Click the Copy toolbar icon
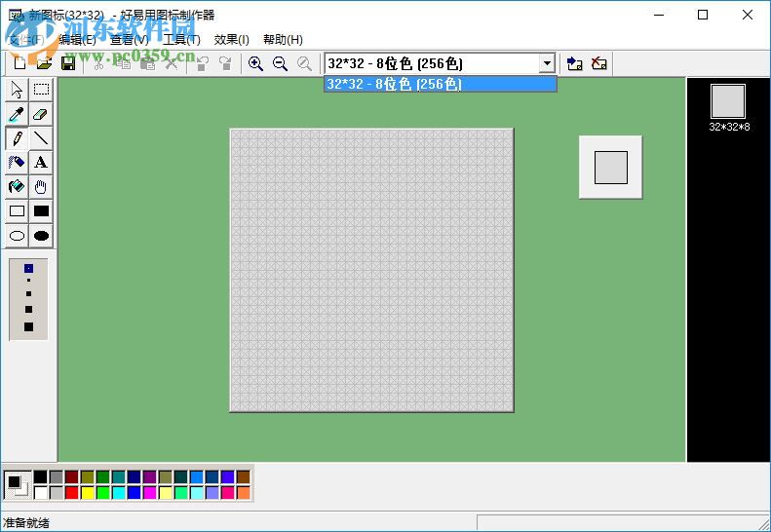 123,63
